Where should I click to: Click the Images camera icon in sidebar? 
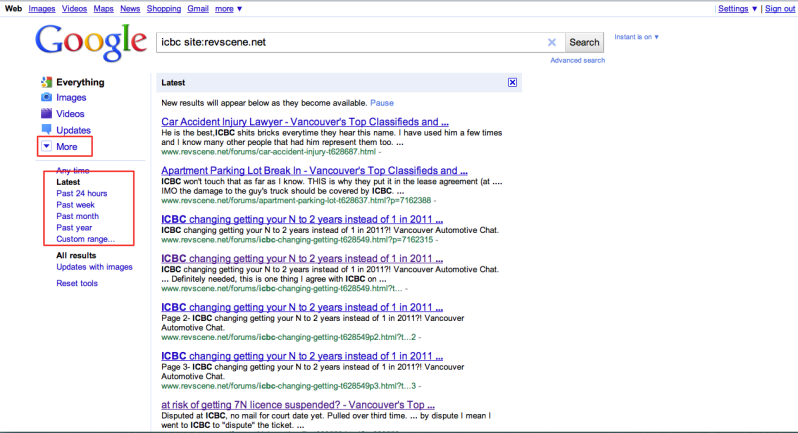[x=46, y=97]
